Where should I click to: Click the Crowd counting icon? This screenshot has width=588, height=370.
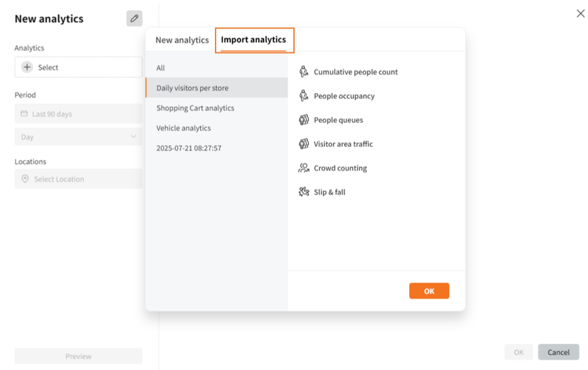point(304,168)
